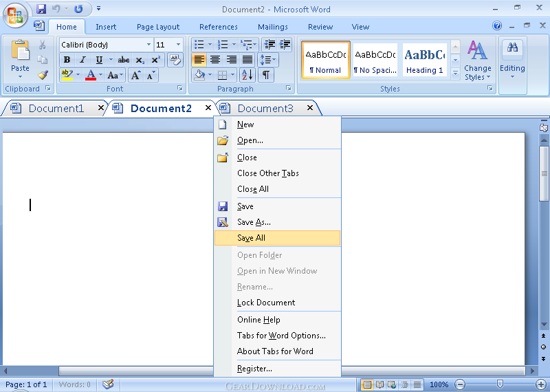Open the underline style dropdown arrow
This screenshot has width=550, height=392.
click(x=111, y=60)
